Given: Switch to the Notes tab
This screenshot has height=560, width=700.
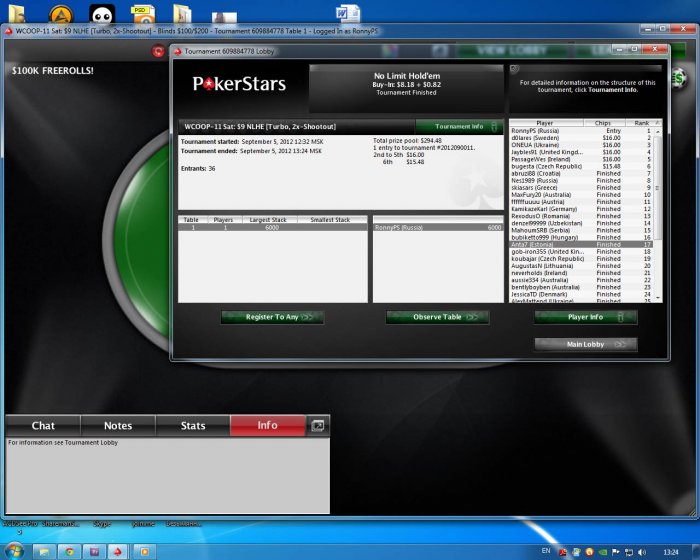Looking at the screenshot, I should coord(118,426).
